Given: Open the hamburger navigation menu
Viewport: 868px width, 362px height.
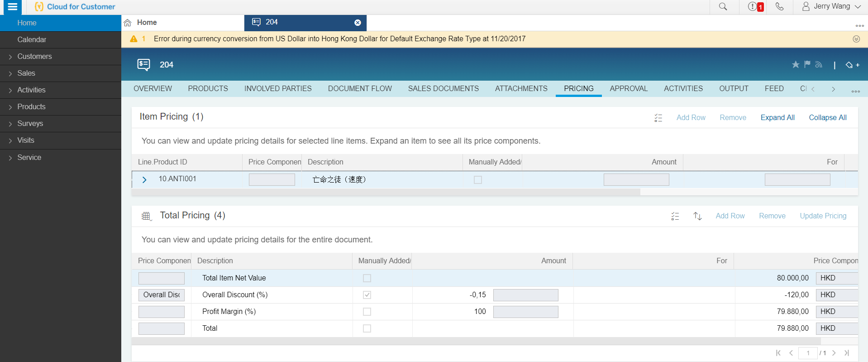Looking at the screenshot, I should (13, 7).
